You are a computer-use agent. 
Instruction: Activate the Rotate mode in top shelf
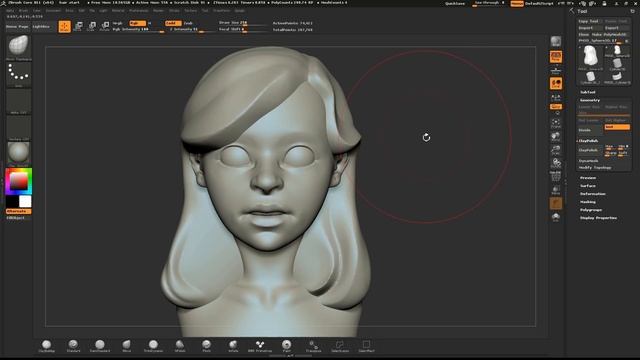pyautogui.click(x=105, y=27)
